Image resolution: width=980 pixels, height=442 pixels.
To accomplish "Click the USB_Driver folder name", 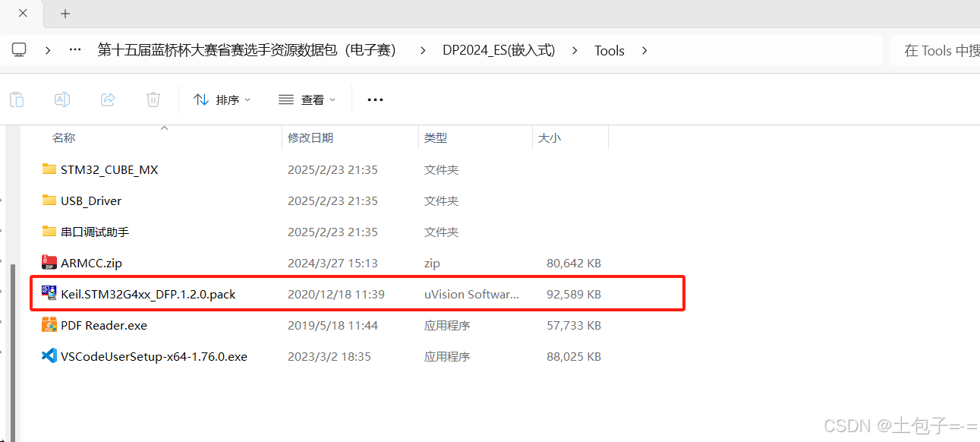I will pyautogui.click(x=91, y=200).
